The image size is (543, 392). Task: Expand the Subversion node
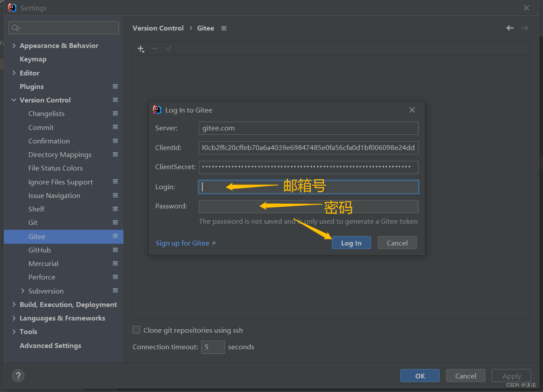23,291
